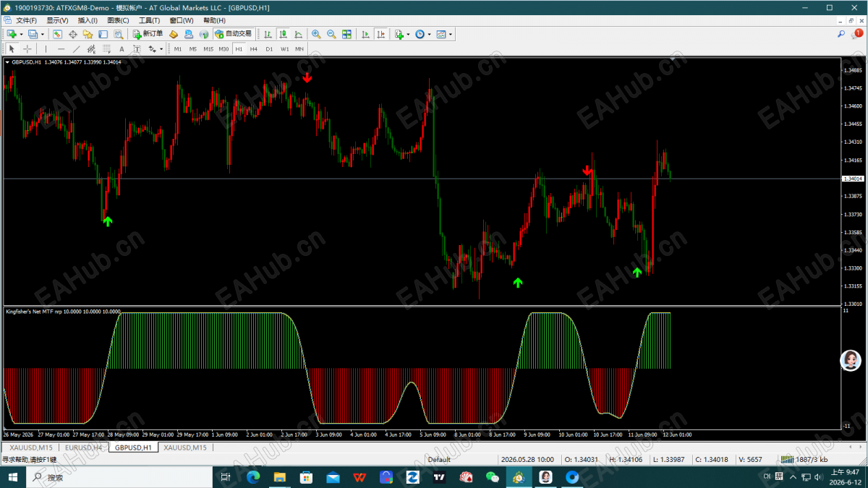Expand the periods clock dropdown
Screen dimensions: 868x488
click(x=429, y=34)
